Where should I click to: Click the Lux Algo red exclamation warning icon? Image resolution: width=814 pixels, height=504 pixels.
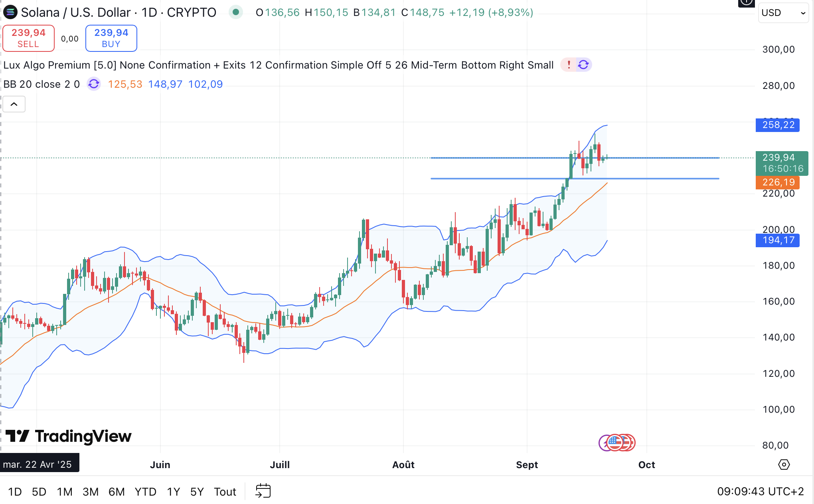point(569,65)
